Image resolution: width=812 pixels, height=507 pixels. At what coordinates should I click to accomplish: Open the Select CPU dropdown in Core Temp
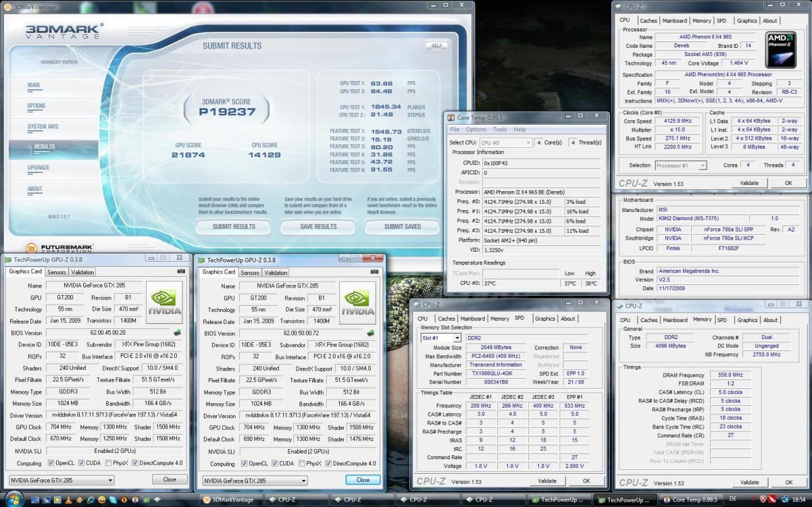point(505,143)
